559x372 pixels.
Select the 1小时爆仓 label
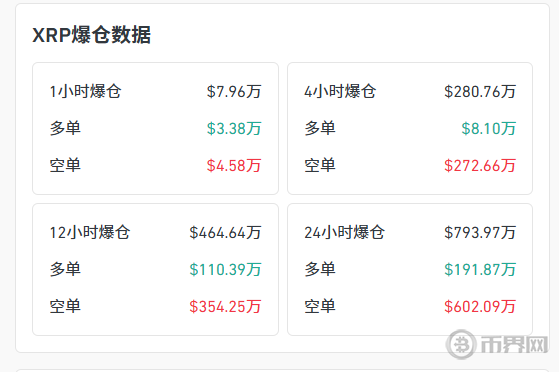tap(86, 91)
